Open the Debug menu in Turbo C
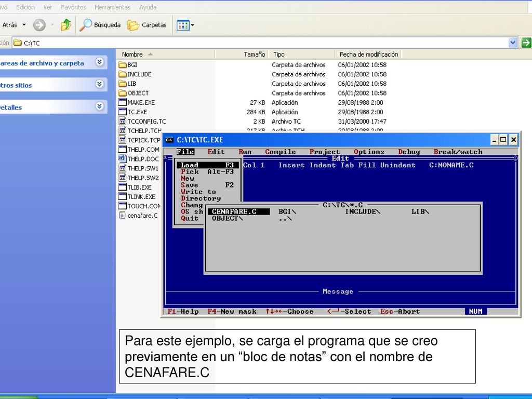Viewport: 532px width, 399px height. coord(409,152)
